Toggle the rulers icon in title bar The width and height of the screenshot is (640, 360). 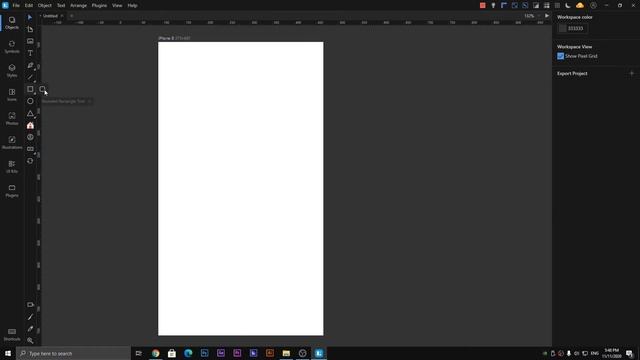point(504,5)
